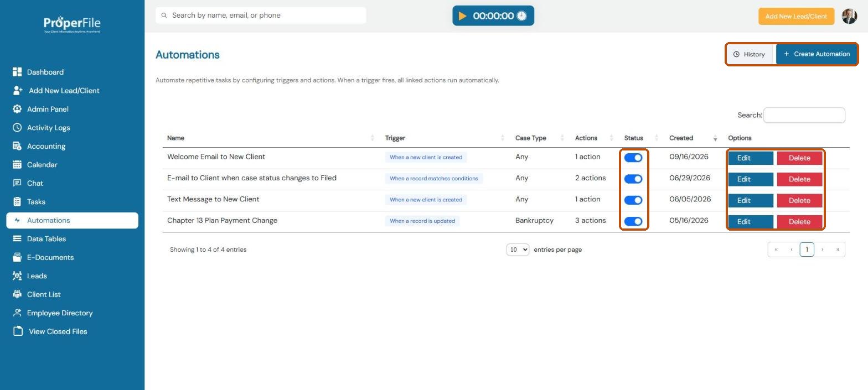Delete Text Message to New Client automation
This screenshot has width=868, height=390.
pos(799,200)
